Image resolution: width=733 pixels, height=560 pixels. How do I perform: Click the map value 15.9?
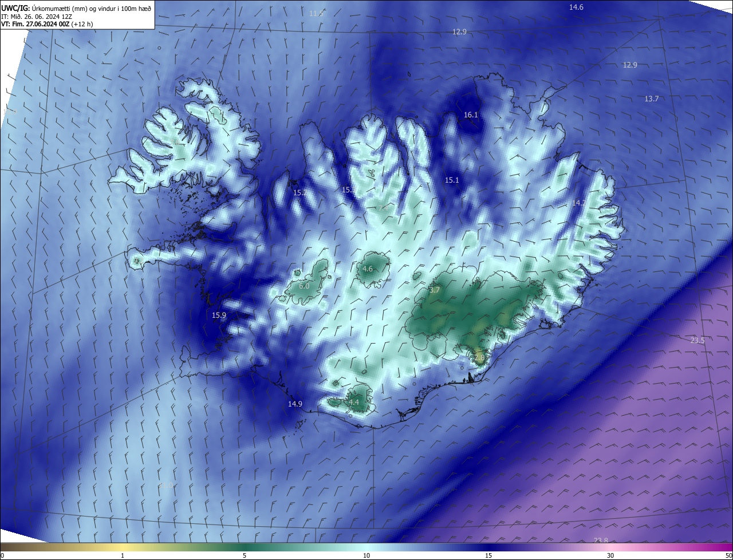[219, 316]
